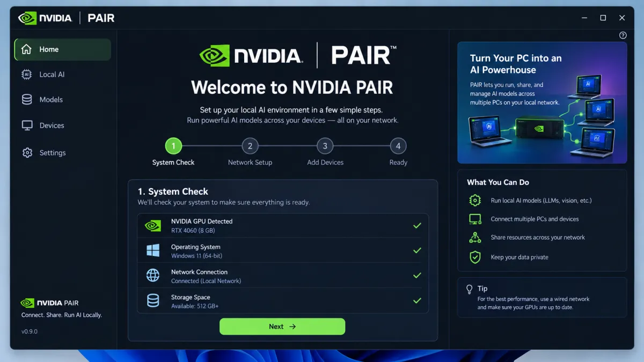
Task: Select step 4 Ready circle
Action: [x=398, y=146]
